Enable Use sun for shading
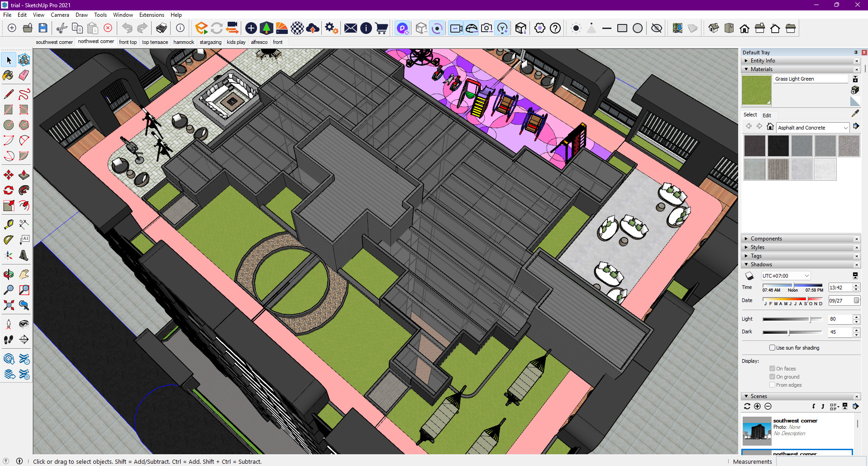This screenshot has height=466, width=868. [x=772, y=348]
